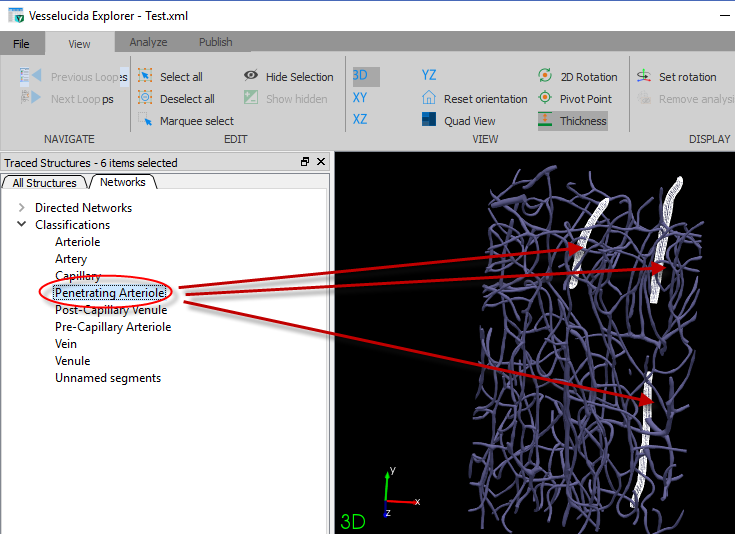Select the Classifications tree label
Viewport: 735px width, 534px height.
[x=73, y=225]
